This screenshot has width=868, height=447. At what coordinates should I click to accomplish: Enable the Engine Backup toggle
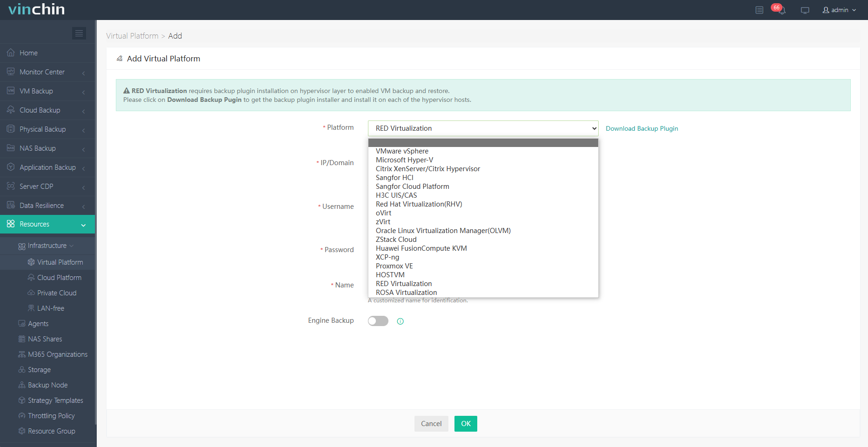[x=378, y=321]
